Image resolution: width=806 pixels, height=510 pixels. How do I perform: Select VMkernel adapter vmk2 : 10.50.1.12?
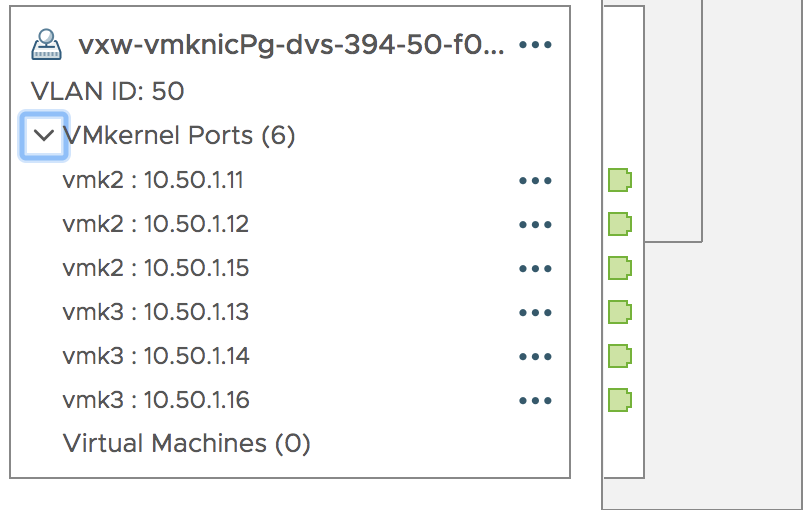pyautogui.click(x=156, y=224)
